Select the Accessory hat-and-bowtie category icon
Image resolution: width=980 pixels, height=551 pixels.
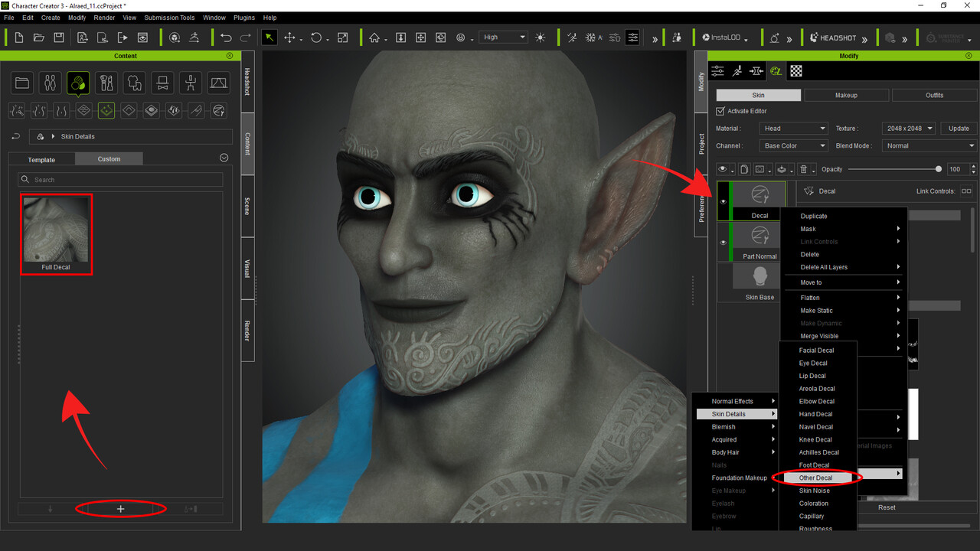pyautogui.click(x=162, y=83)
